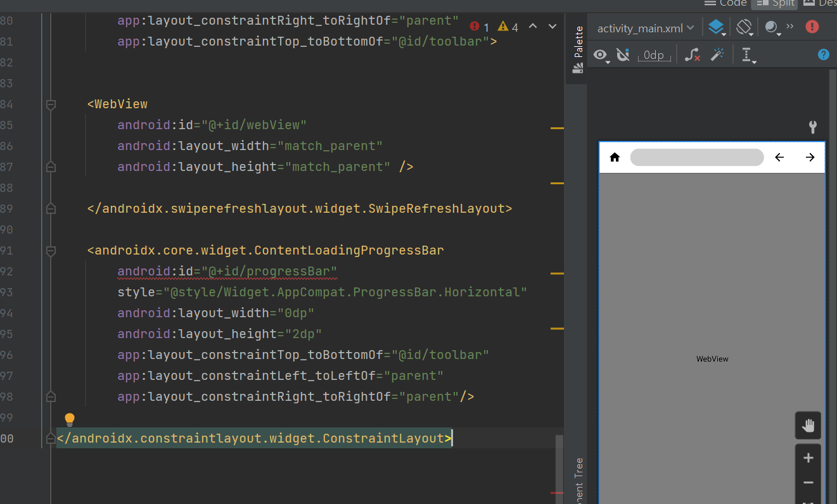Toggle the Pan hand tool button

click(x=808, y=425)
